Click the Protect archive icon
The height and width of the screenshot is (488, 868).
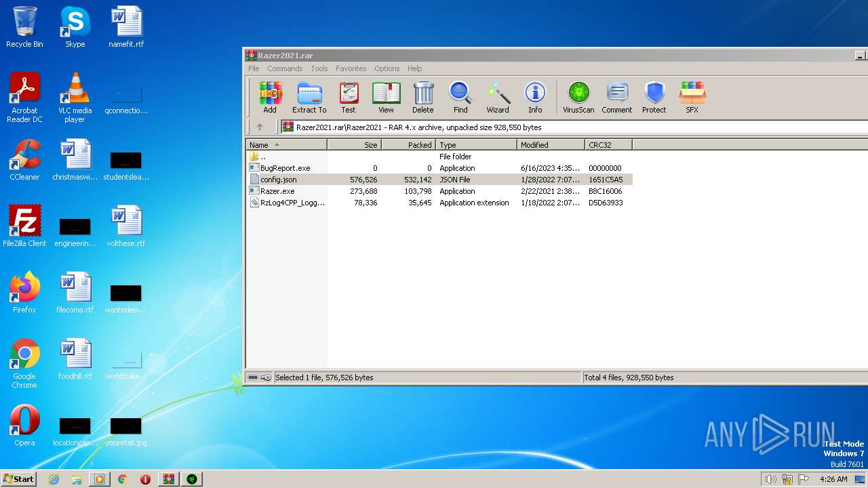(654, 97)
